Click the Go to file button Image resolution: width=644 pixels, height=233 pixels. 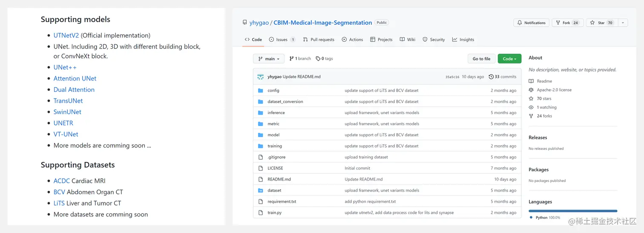[481, 59]
